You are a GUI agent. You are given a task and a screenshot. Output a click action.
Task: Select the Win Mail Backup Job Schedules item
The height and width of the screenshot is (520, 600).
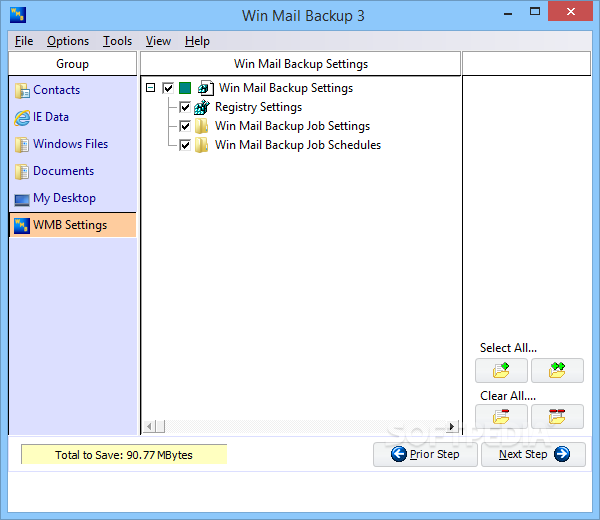298,145
